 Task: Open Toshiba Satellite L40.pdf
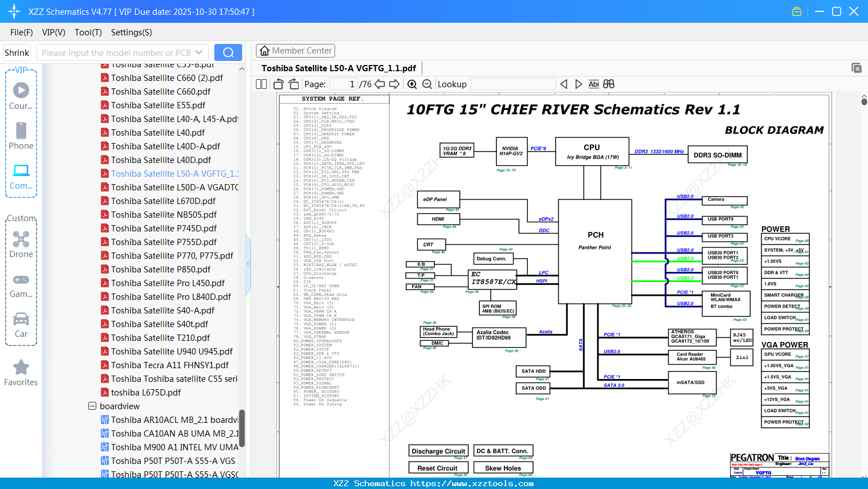click(x=158, y=133)
